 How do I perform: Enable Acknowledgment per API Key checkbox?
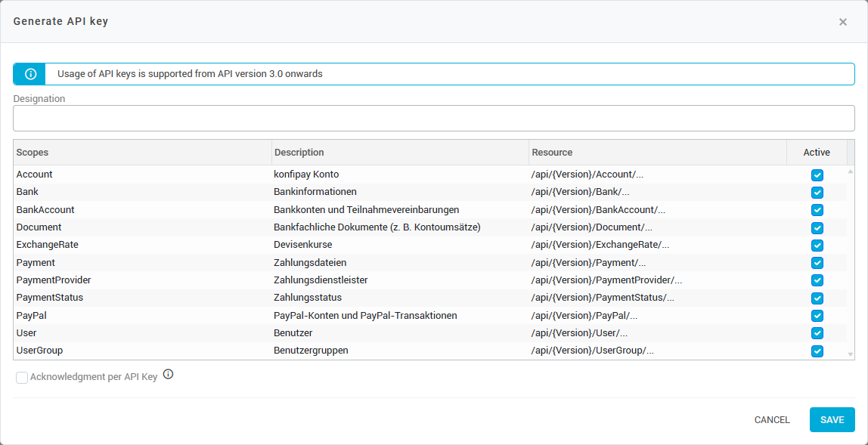click(22, 377)
